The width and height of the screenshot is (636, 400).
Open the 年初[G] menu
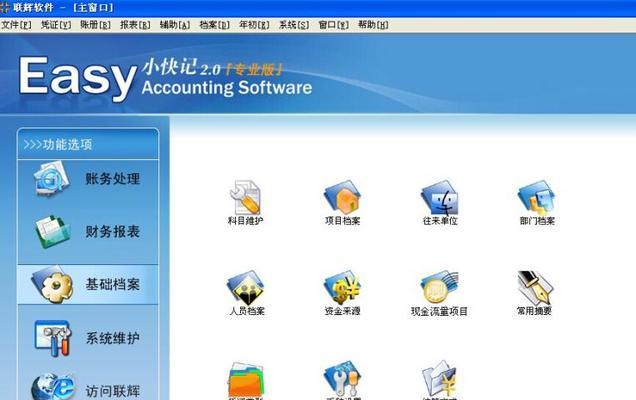tap(254, 25)
